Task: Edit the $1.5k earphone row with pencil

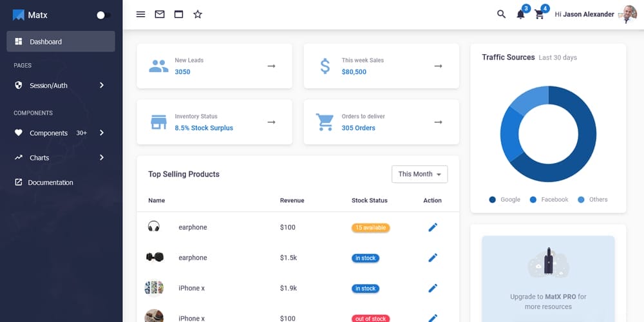Action: click(x=433, y=258)
